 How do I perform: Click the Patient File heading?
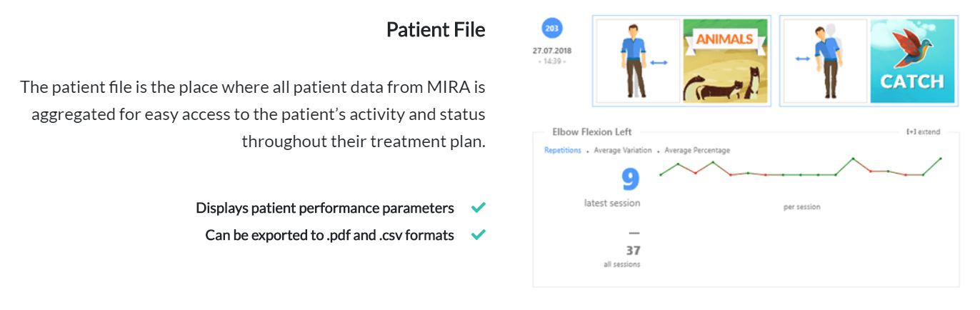[x=436, y=30]
